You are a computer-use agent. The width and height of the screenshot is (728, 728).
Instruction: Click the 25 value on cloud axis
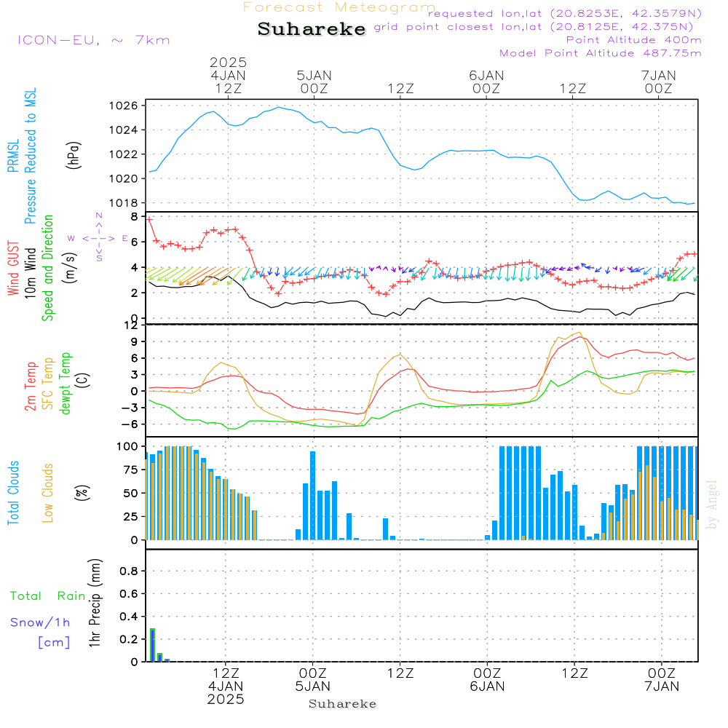(x=131, y=517)
